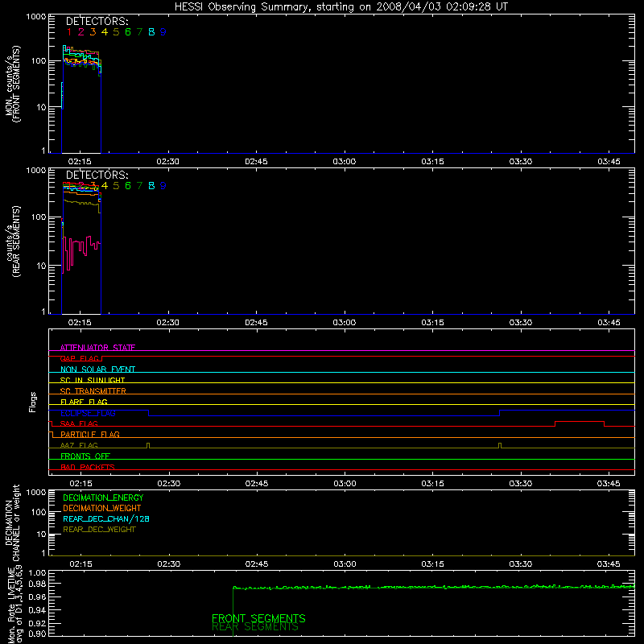
Task: Click the 02:45 time label under decimation plot
Action: (x=257, y=564)
